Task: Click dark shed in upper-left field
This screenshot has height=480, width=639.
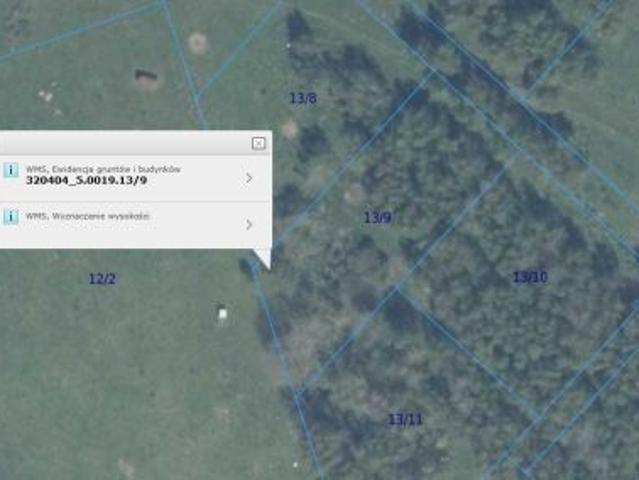Action: coord(146,75)
